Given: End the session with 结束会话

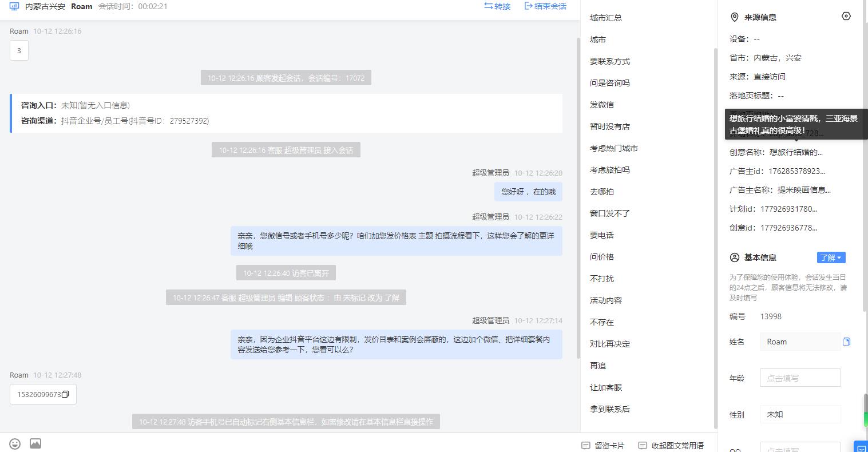Looking at the screenshot, I should (x=545, y=6).
